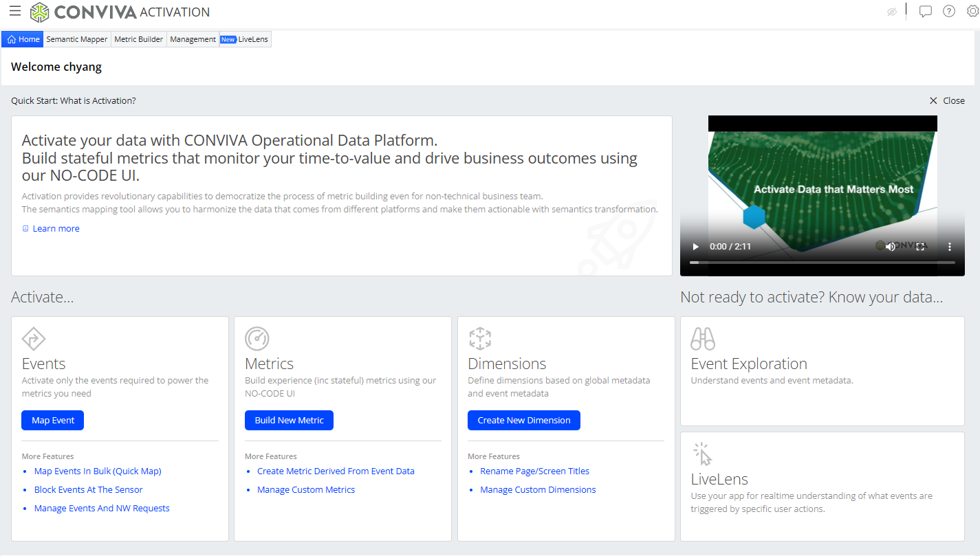Close the Quick Start panel
Screen dimensions: 980x556
[947, 101]
